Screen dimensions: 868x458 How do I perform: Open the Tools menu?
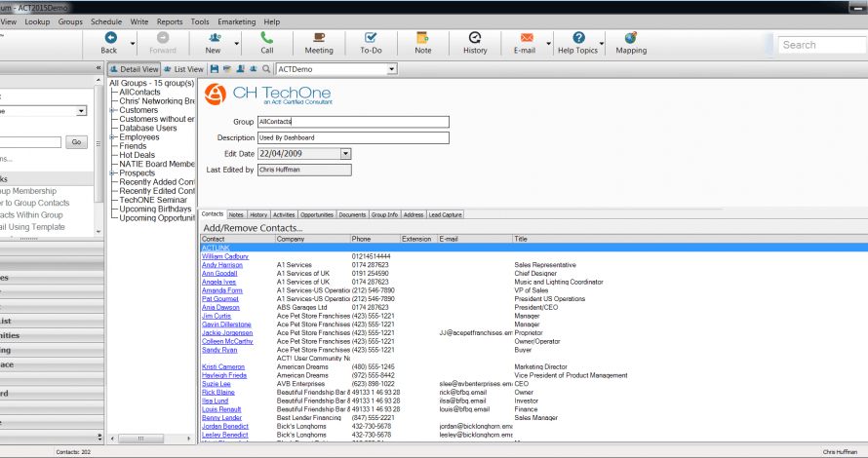[200, 21]
